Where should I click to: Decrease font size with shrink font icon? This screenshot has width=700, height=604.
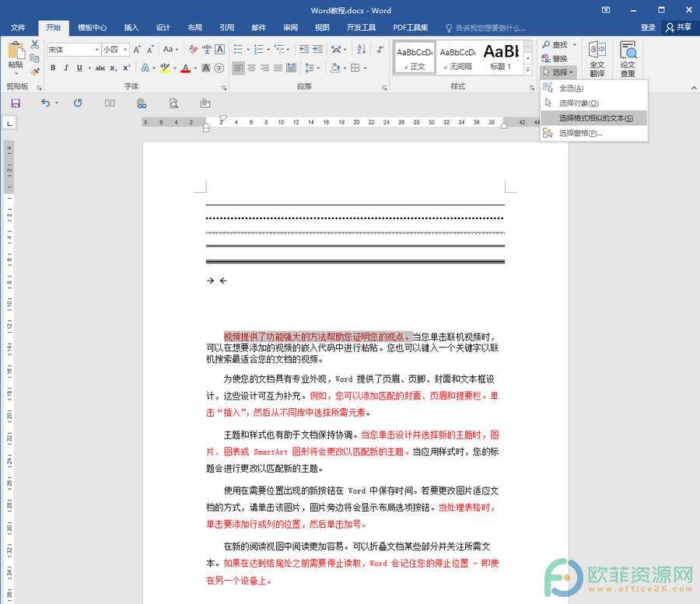(x=150, y=50)
